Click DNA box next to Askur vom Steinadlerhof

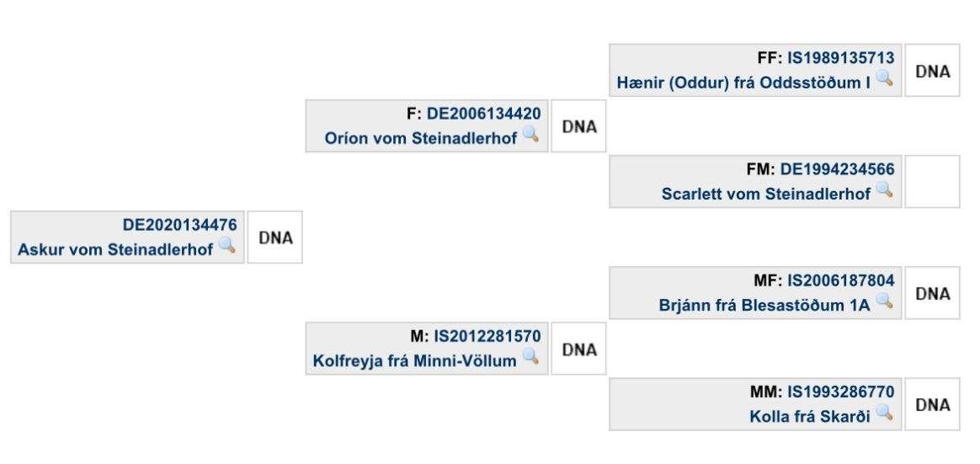pyautogui.click(x=275, y=237)
